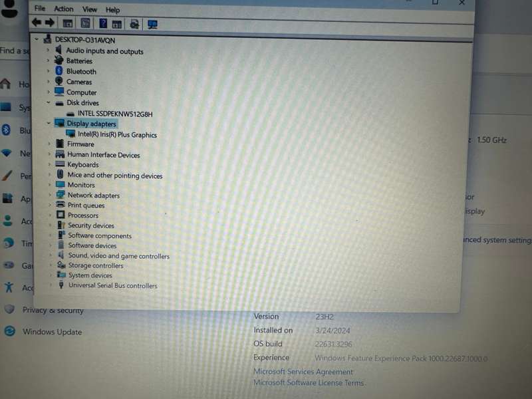Click the Privacy & security shield icon
Image resolution: width=532 pixels, height=399 pixels.
click(x=9, y=309)
